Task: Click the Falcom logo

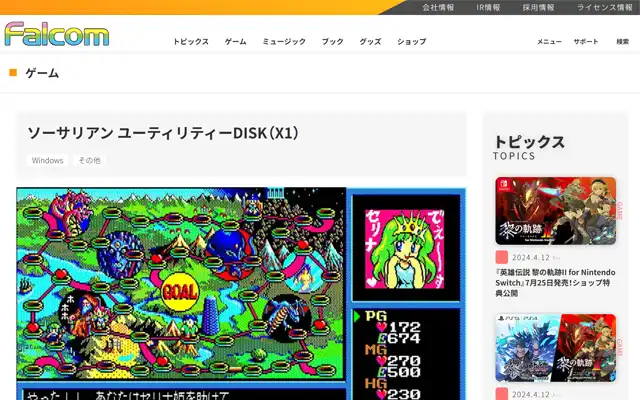Action: tap(57, 34)
